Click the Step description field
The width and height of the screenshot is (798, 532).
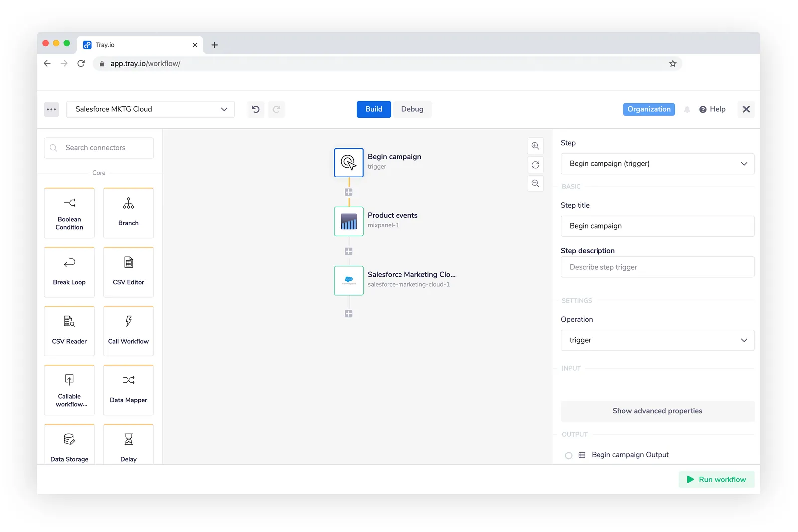657,267
